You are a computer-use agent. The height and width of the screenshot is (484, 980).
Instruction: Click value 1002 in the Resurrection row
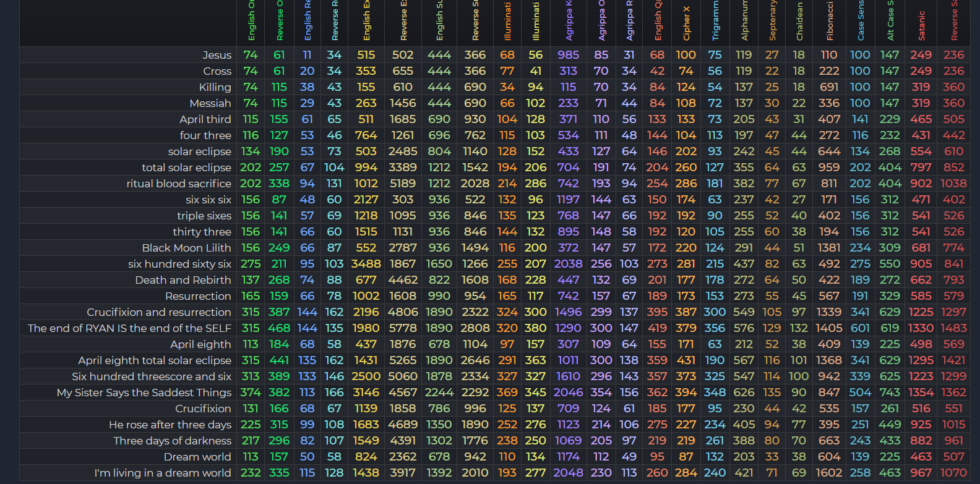(x=366, y=296)
